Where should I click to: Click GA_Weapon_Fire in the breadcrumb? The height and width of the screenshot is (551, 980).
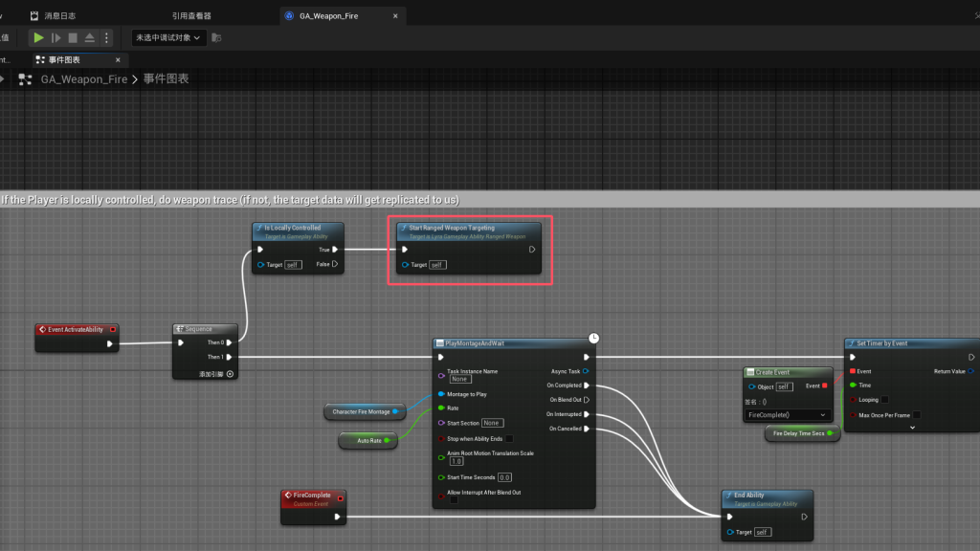tap(85, 79)
